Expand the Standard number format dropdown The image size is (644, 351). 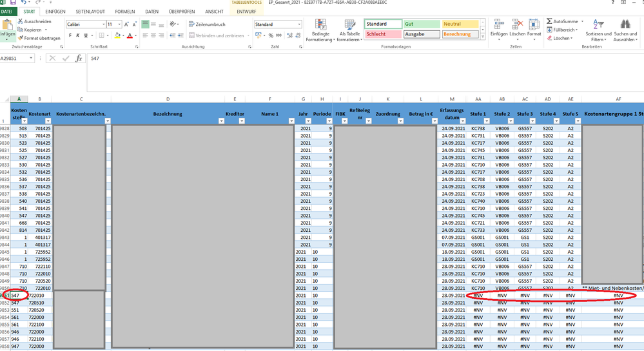[x=299, y=24]
